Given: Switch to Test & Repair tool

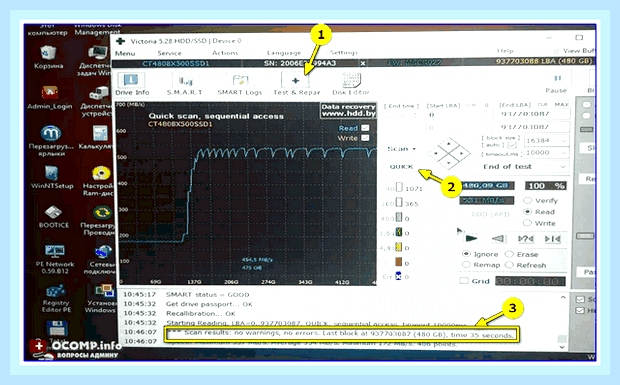Looking at the screenshot, I should click(x=296, y=85).
